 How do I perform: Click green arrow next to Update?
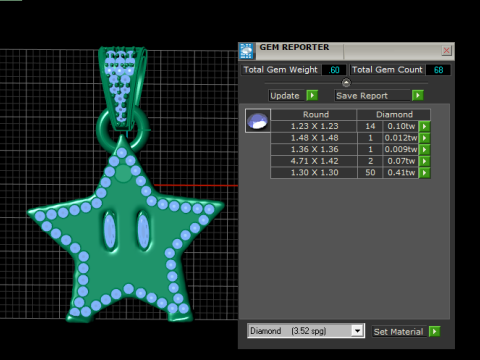[312, 96]
